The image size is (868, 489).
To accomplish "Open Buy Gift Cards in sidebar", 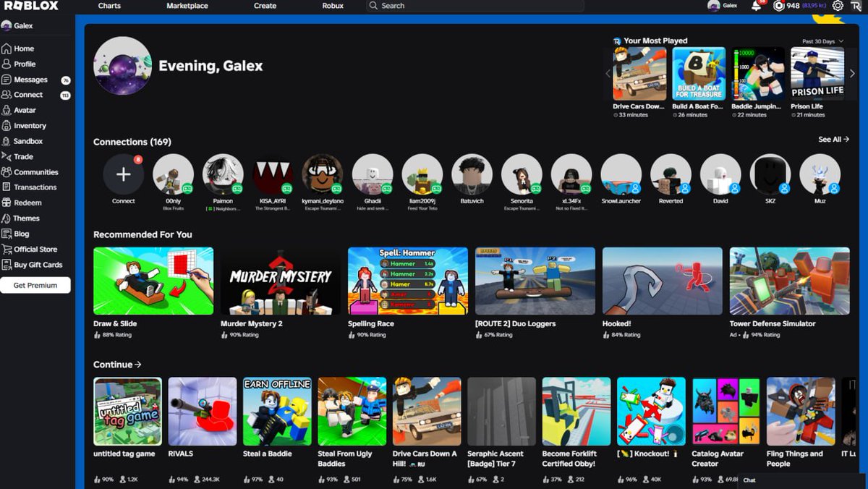I will point(33,265).
